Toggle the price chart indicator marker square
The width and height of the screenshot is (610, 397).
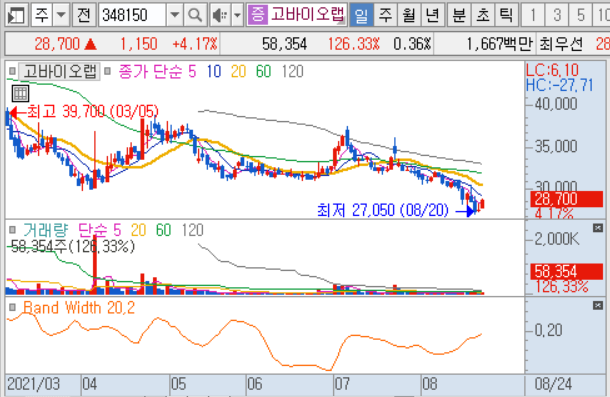(12, 71)
